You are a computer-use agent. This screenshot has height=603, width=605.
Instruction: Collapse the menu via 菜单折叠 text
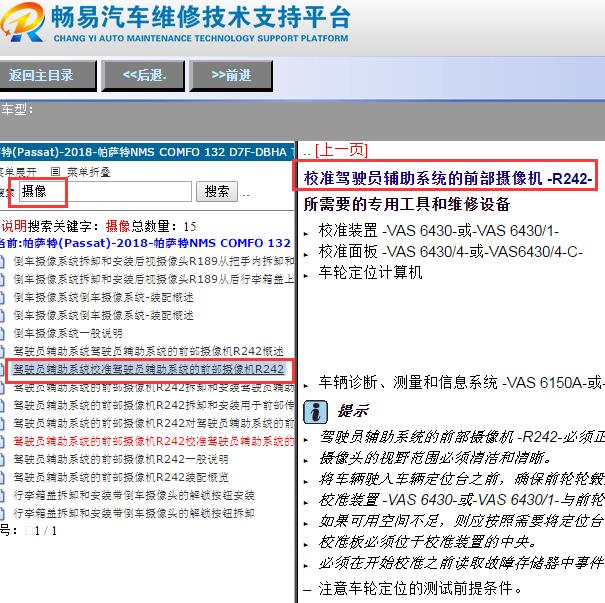(89, 172)
